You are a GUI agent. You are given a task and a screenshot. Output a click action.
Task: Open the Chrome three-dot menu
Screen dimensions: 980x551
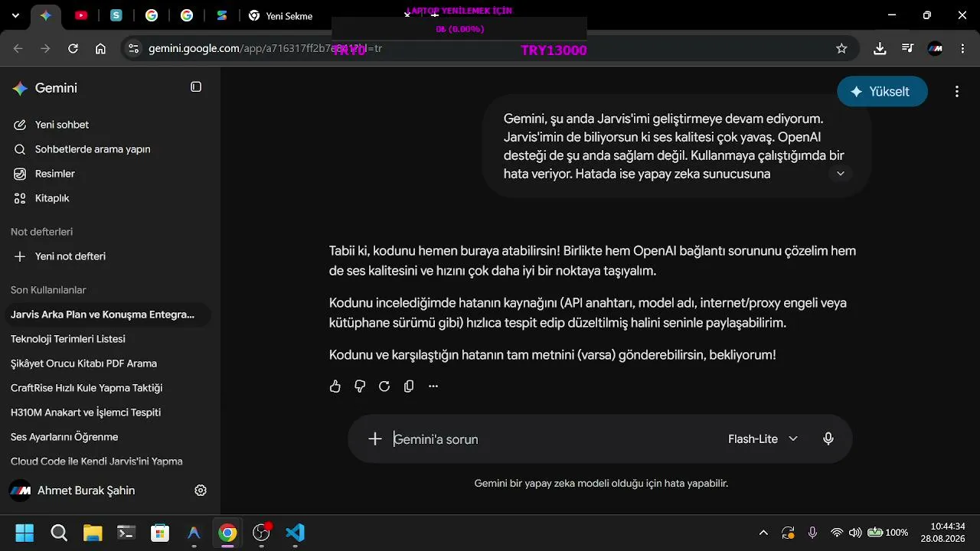(962, 48)
